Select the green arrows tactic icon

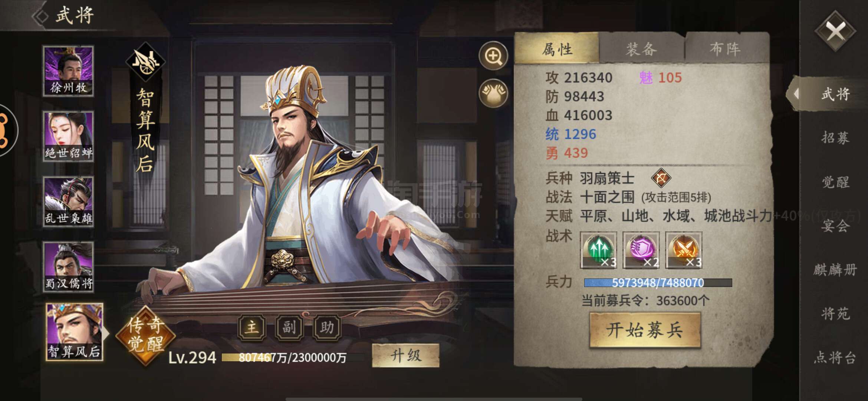[x=598, y=250]
